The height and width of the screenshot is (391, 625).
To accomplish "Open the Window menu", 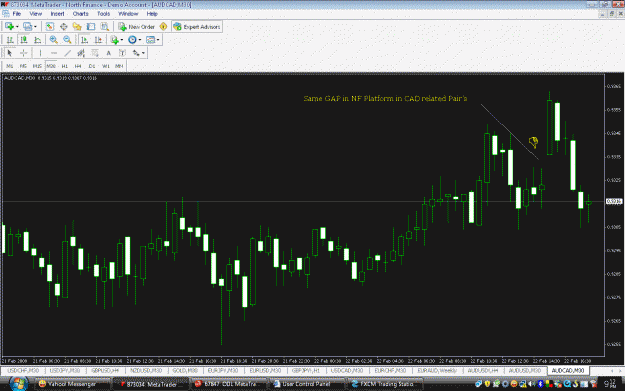I will [x=128, y=14].
